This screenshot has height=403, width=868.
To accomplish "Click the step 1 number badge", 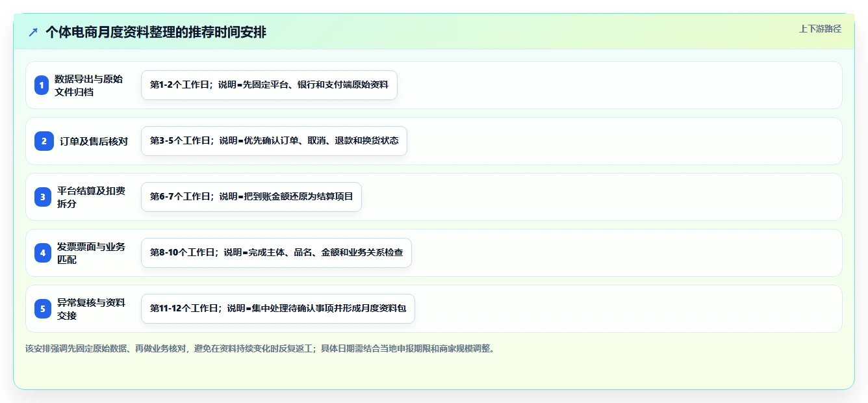I will [x=42, y=85].
